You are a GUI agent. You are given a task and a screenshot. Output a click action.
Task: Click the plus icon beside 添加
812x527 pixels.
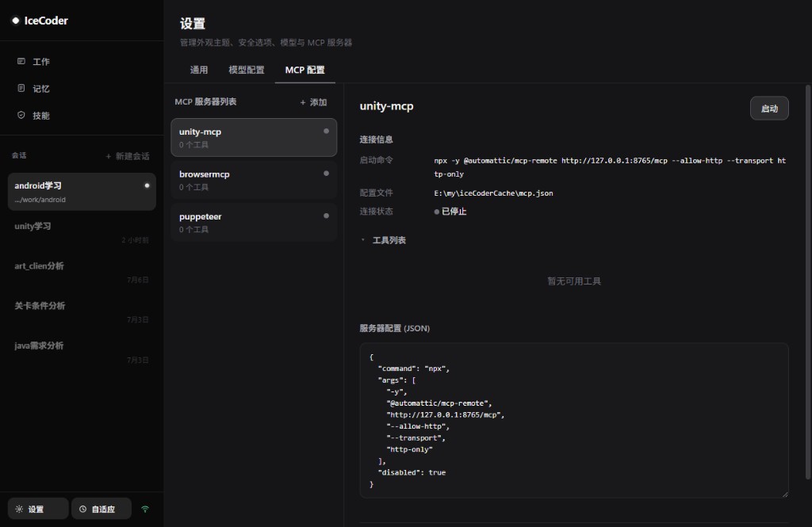pos(303,102)
